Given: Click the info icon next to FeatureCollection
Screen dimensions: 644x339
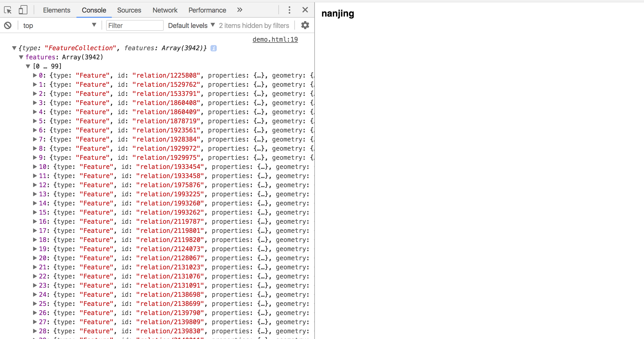Looking at the screenshot, I should (x=213, y=48).
